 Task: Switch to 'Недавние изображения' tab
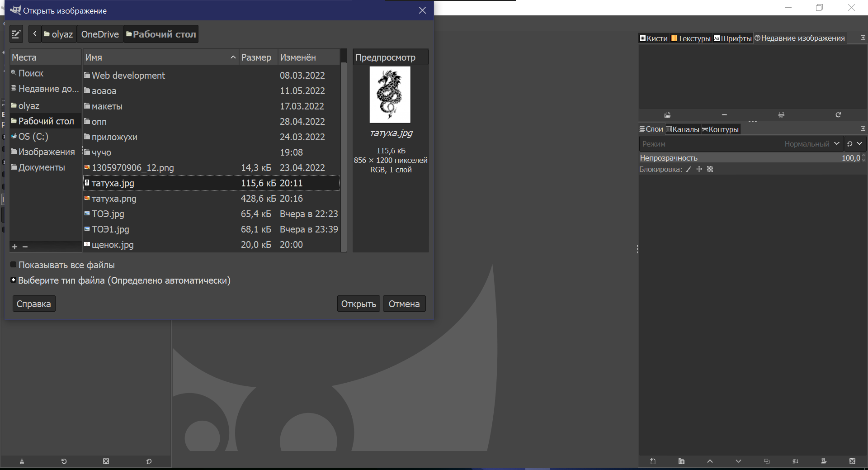pos(800,38)
